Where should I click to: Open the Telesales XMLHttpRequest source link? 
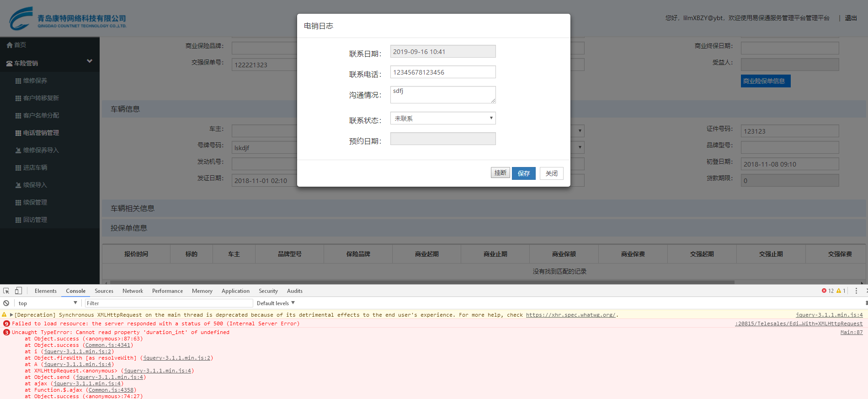tap(799, 324)
